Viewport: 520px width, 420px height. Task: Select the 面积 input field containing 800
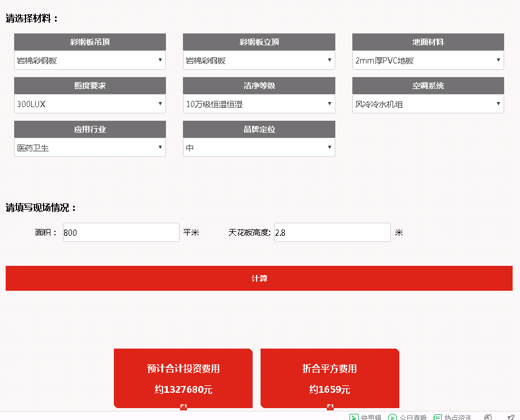click(121, 232)
